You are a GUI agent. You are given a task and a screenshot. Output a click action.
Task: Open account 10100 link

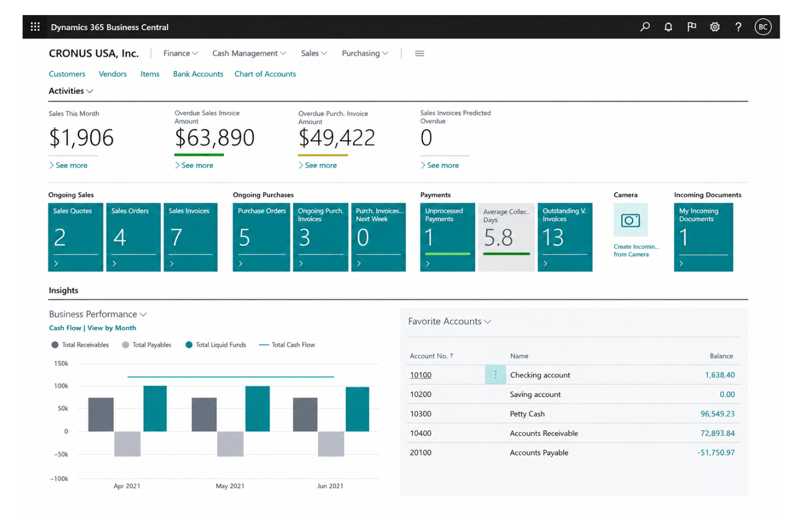(421, 375)
